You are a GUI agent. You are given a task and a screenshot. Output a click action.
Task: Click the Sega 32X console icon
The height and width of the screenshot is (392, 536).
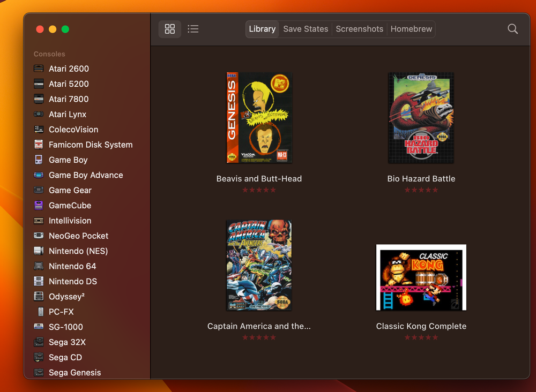pos(39,342)
